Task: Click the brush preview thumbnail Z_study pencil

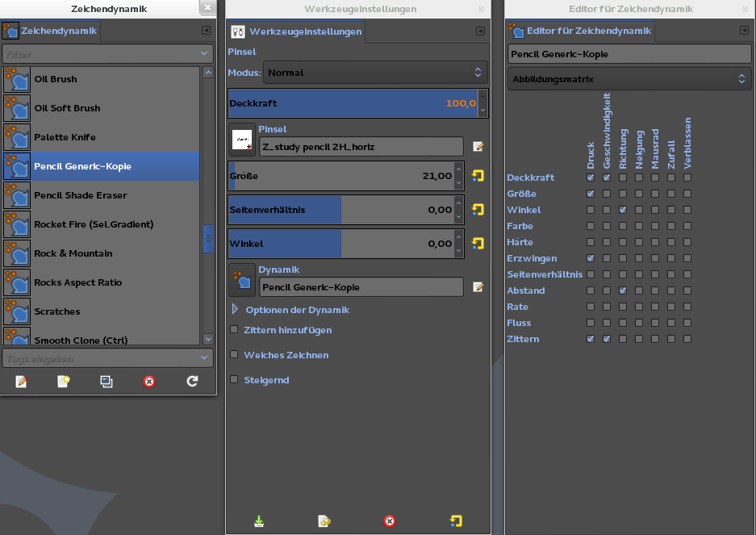Action: click(242, 140)
